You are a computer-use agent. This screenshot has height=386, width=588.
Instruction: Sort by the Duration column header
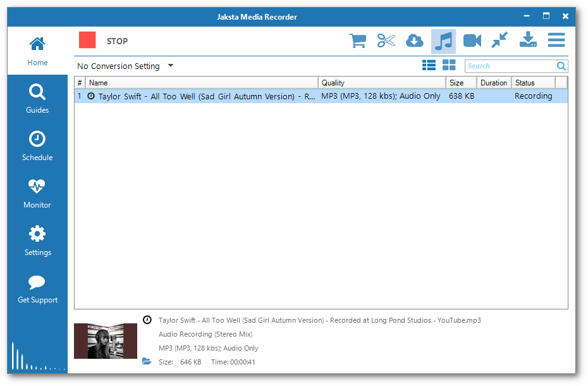494,83
